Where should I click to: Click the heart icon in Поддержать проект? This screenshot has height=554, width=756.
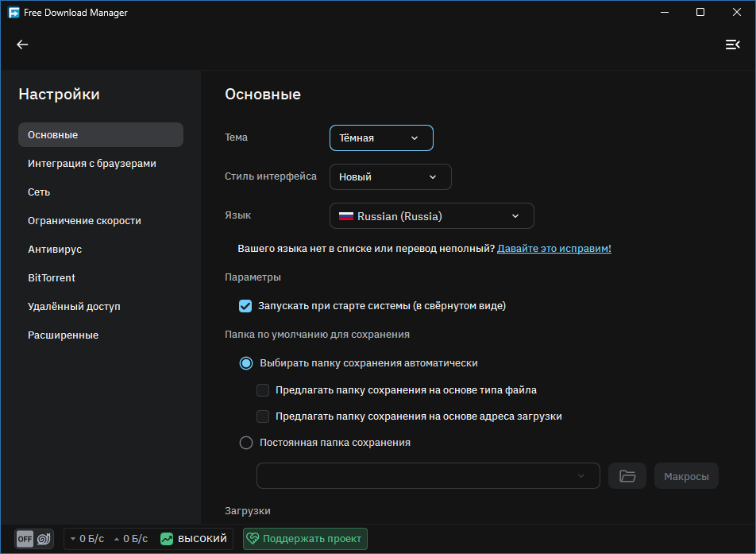[253, 539]
